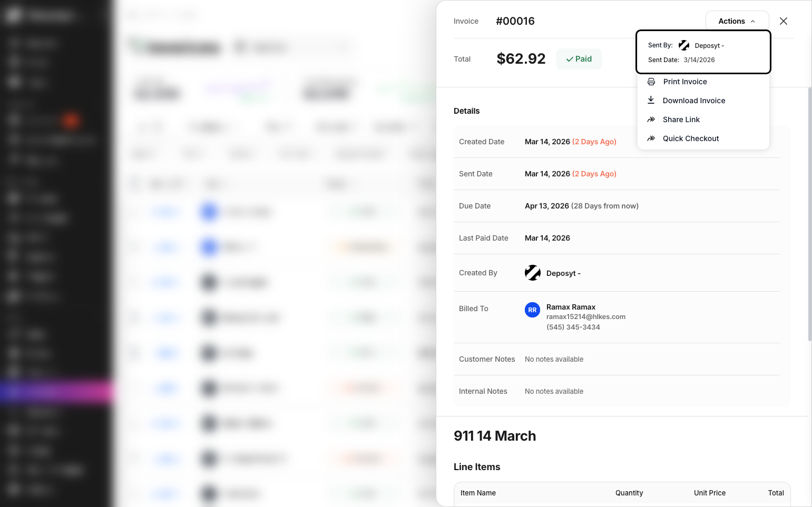
Task: Click the RR customer avatar
Action: (x=533, y=310)
